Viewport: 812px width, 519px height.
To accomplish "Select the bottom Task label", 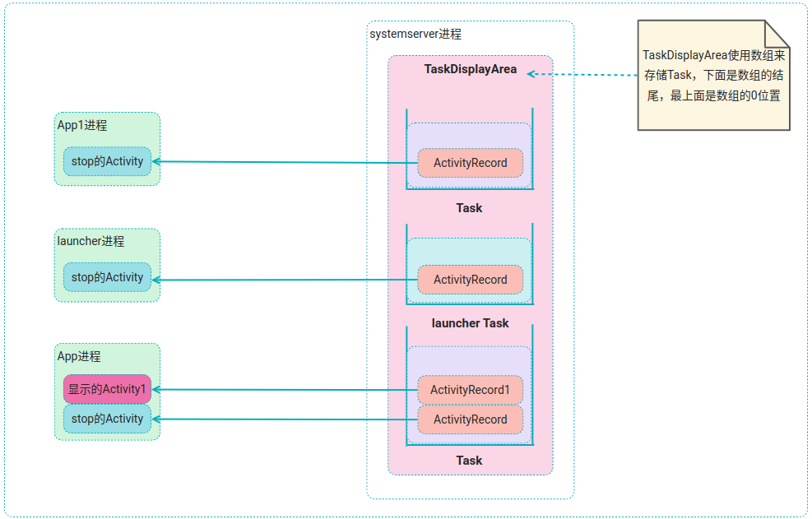I will point(469,460).
